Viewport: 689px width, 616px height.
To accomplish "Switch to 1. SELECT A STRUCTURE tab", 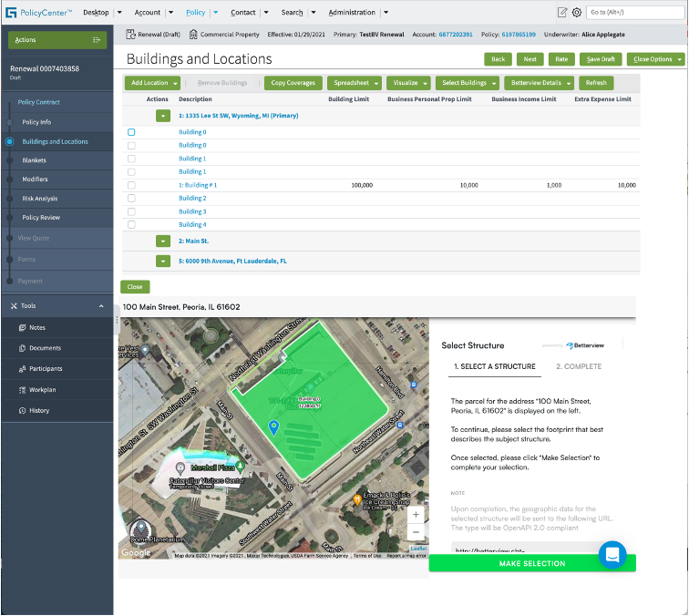I will [x=495, y=367].
